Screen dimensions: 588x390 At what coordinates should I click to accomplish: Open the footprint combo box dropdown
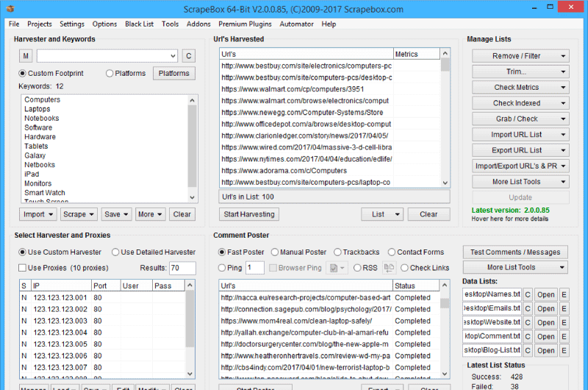click(x=173, y=56)
